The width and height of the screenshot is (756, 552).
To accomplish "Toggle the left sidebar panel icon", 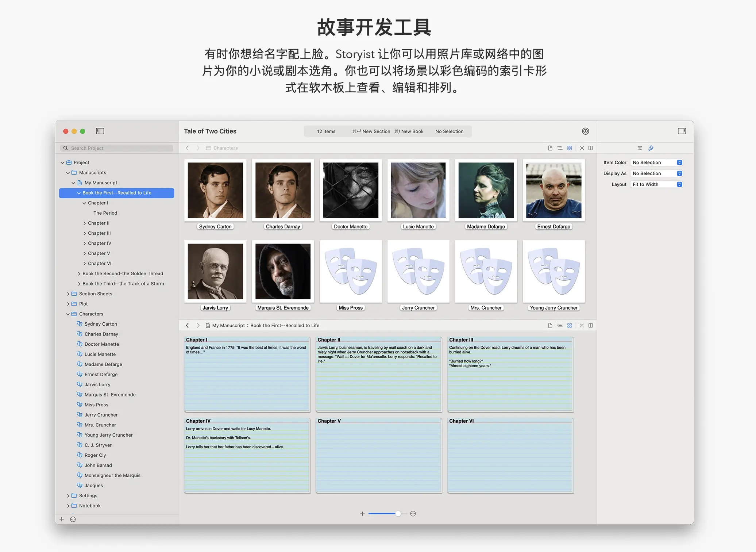I will tap(100, 131).
